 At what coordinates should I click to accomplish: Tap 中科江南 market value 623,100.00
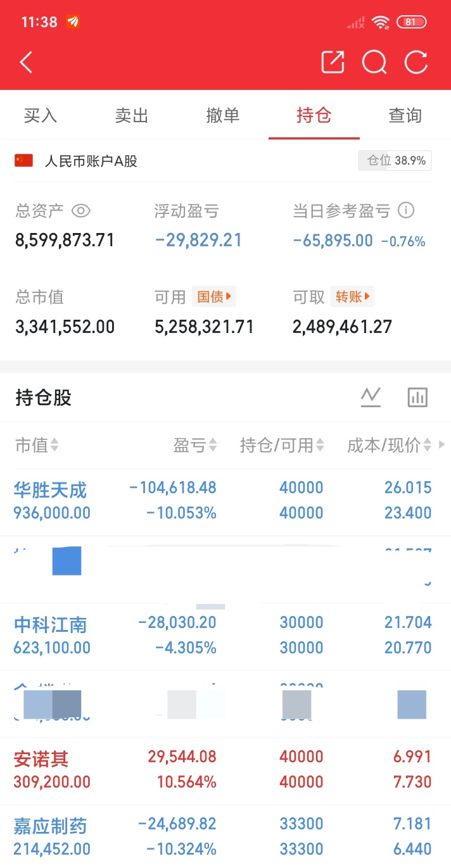coord(52,648)
